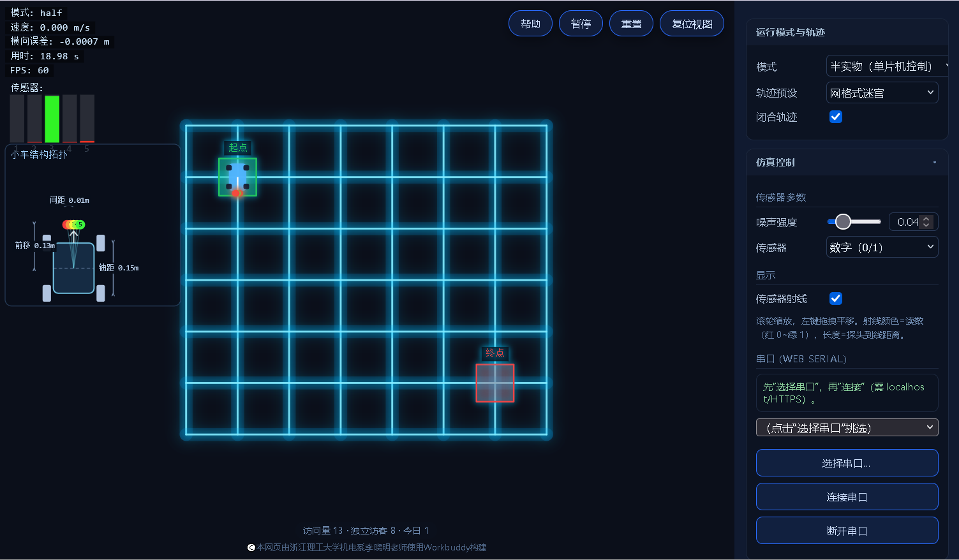Click the 连接串口 connect button
959x560 pixels.
[847, 497]
